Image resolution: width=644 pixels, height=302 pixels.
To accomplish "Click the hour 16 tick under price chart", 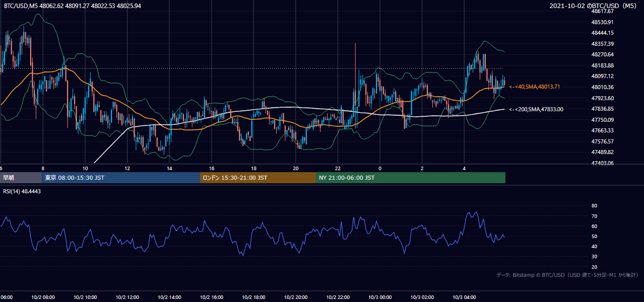I will 212,168.
